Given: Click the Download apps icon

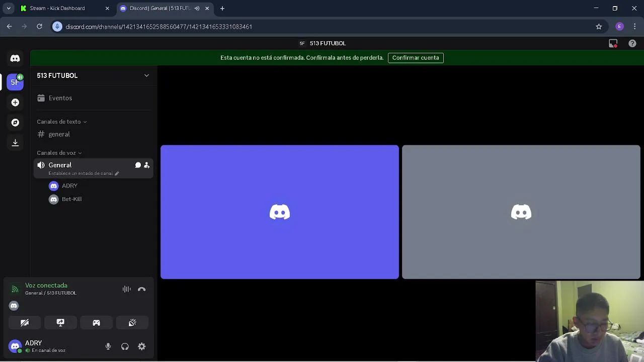Looking at the screenshot, I should (x=15, y=143).
